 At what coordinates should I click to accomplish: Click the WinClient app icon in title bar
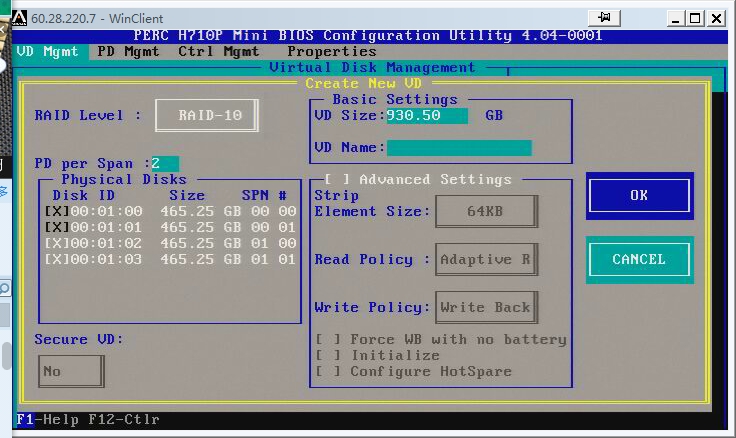click(19, 18)
